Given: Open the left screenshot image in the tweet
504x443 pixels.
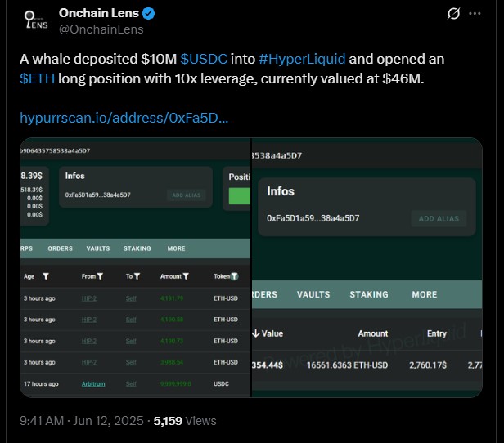Looking at the screenshot, I should click(135, 267).
